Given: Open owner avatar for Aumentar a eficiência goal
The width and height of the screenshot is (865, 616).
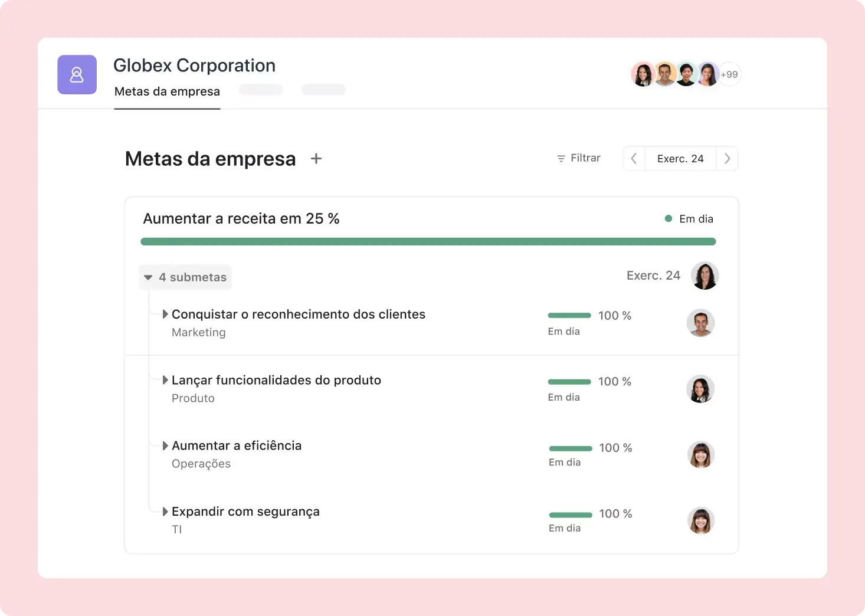Looking at the screenshot, I should click(x=701, y=455).
